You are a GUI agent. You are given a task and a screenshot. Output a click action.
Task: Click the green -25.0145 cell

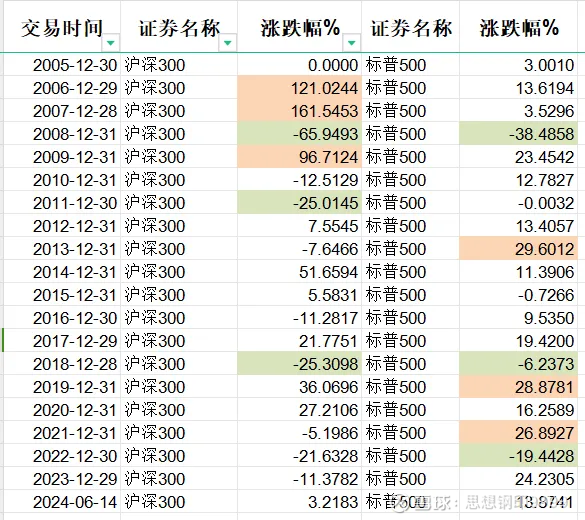click(x=299, y=203)
